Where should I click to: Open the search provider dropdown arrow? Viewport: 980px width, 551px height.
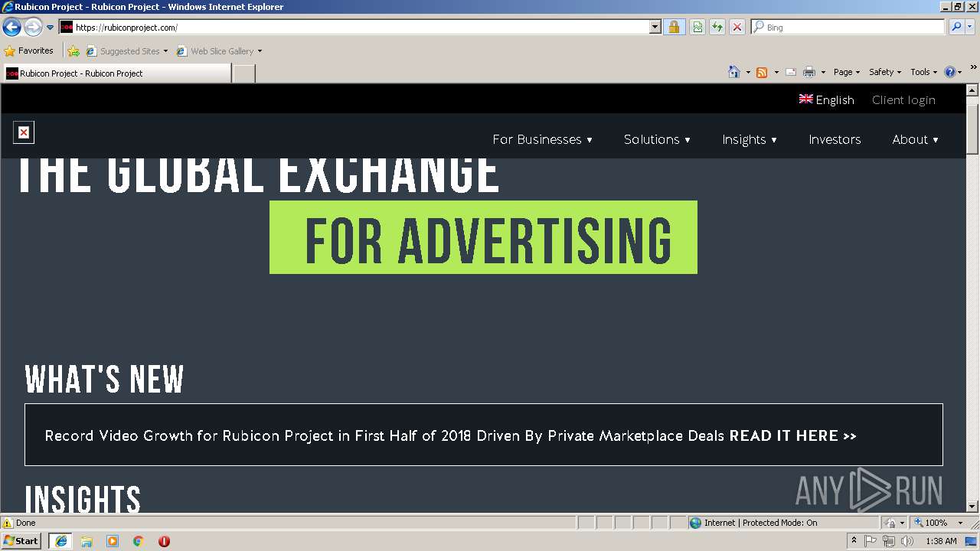coord(971,28)
